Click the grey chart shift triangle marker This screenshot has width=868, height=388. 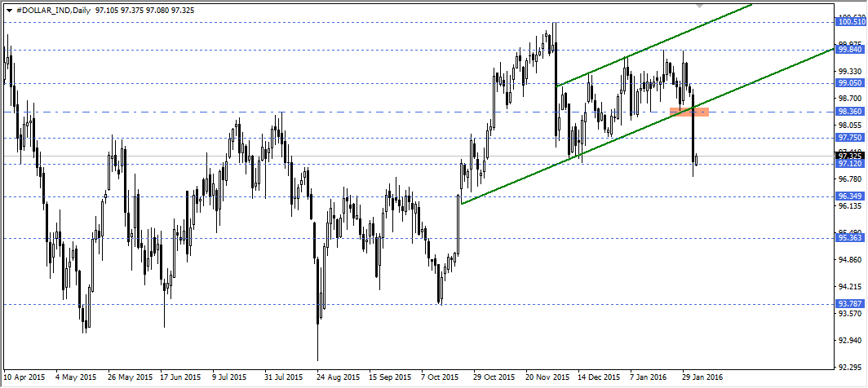point(698,4)
